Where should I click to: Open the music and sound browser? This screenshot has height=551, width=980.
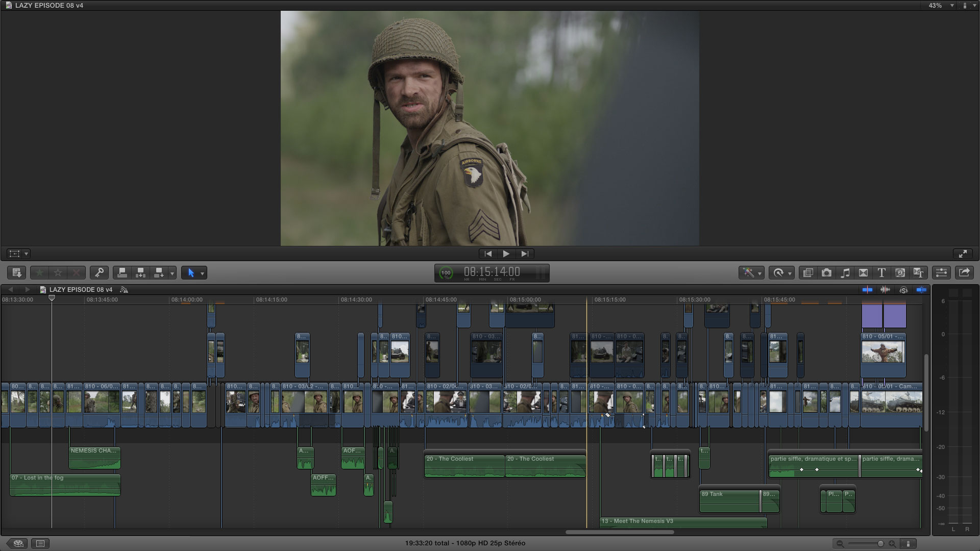click(845, 273)
